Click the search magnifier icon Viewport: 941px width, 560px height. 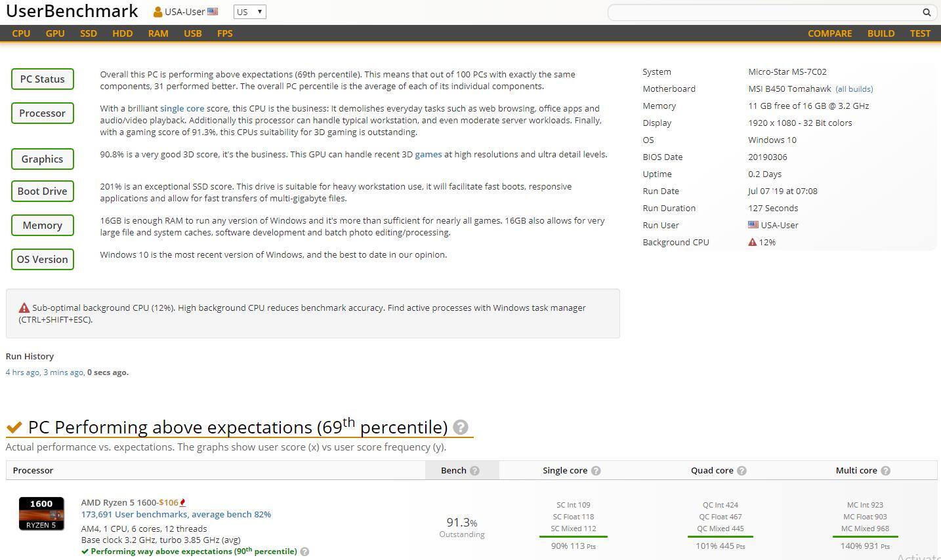[927, 12]
